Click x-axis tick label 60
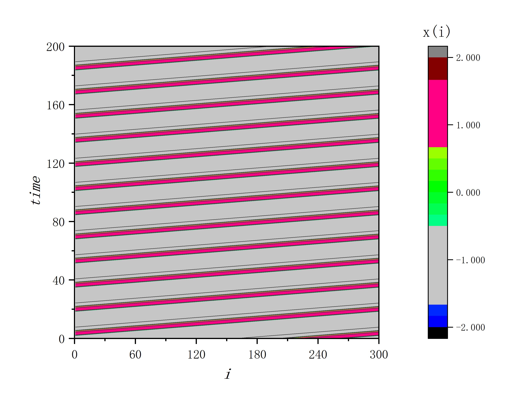Screen dimensions: 532x407 (x=135, y=355)
